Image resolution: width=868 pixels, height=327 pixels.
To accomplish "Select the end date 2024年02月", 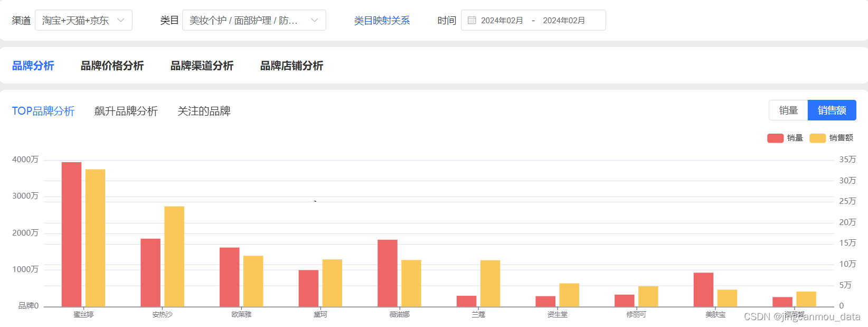I will coord(564,21).
